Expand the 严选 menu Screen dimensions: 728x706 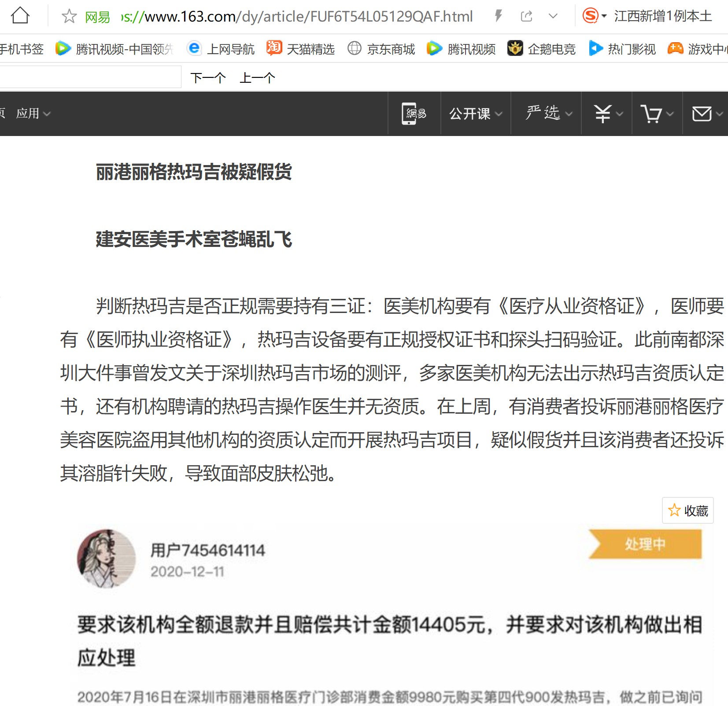pos(549,114)
